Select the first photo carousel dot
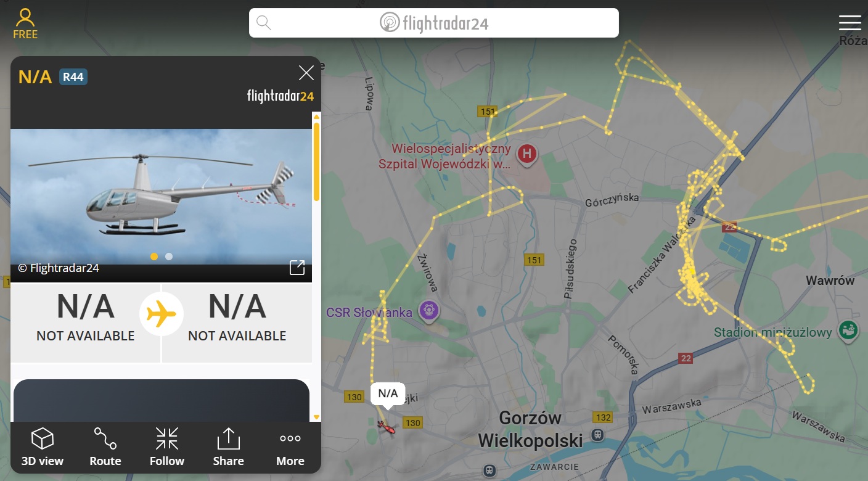This screenshot has width=868, height=481. [x=154, y=257]
